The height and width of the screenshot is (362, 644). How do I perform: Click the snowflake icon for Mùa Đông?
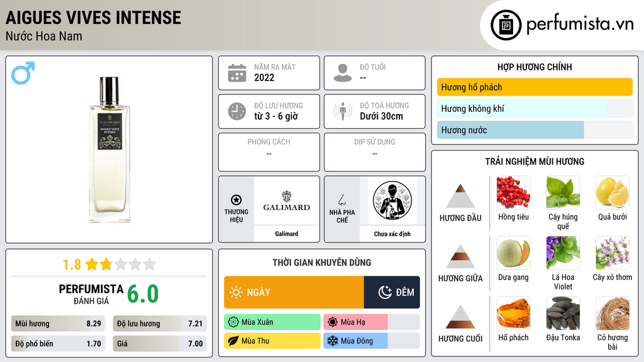tap(333, 341)
